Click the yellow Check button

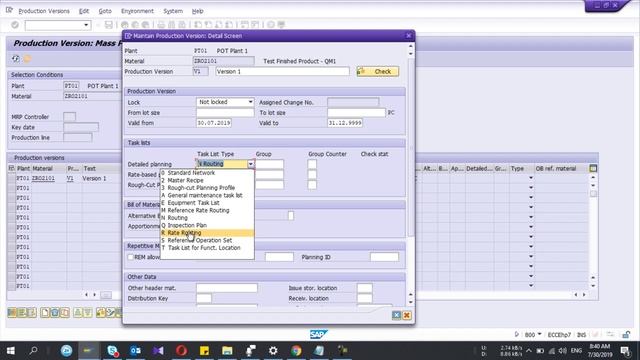point(378,71)
